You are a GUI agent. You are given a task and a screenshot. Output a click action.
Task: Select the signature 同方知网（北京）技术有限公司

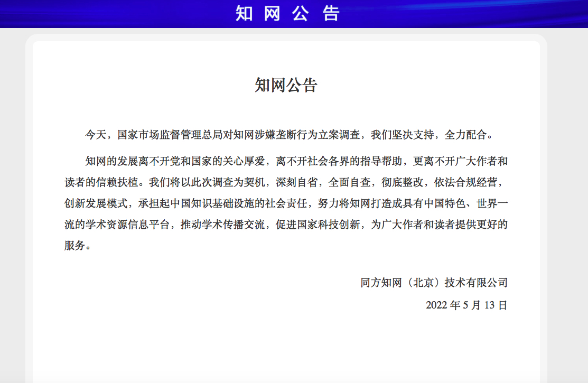(x=434, y=283)
